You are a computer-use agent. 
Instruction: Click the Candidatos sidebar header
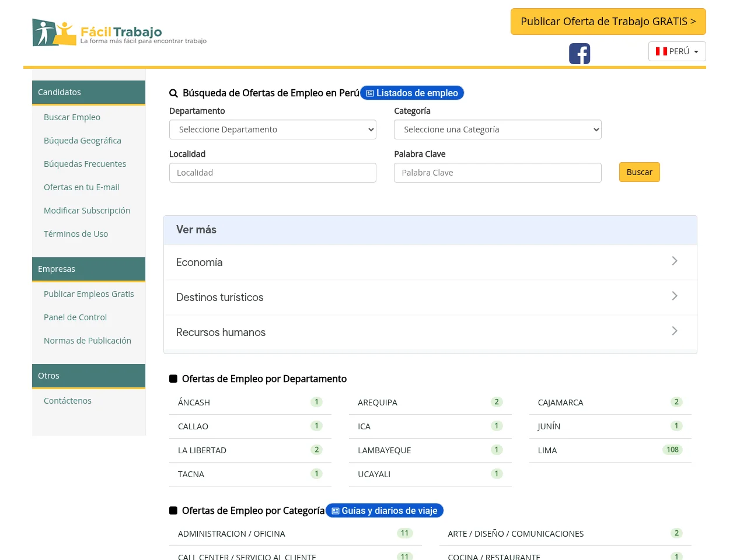pos(89,92)
